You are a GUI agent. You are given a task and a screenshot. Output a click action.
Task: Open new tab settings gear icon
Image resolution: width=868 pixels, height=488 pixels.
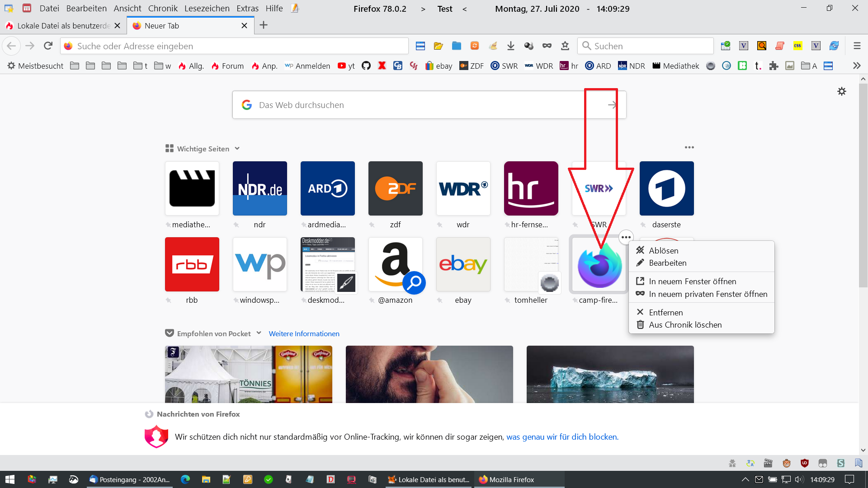841,91
